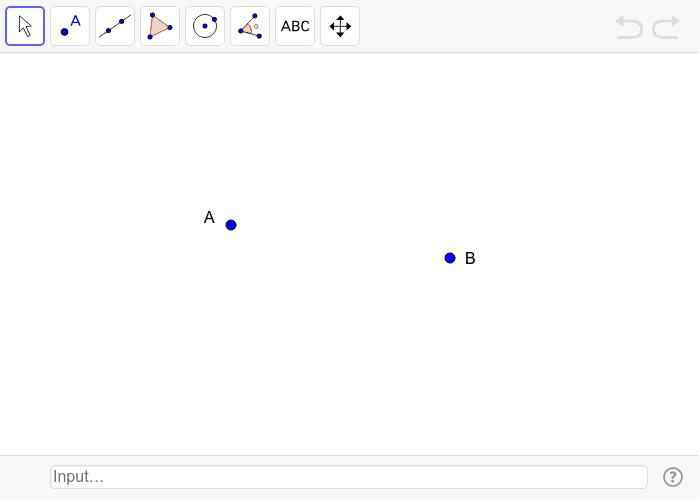Select the ABC Text tool
The height and width of the screenshot is (500, 700).
[295, 26]
